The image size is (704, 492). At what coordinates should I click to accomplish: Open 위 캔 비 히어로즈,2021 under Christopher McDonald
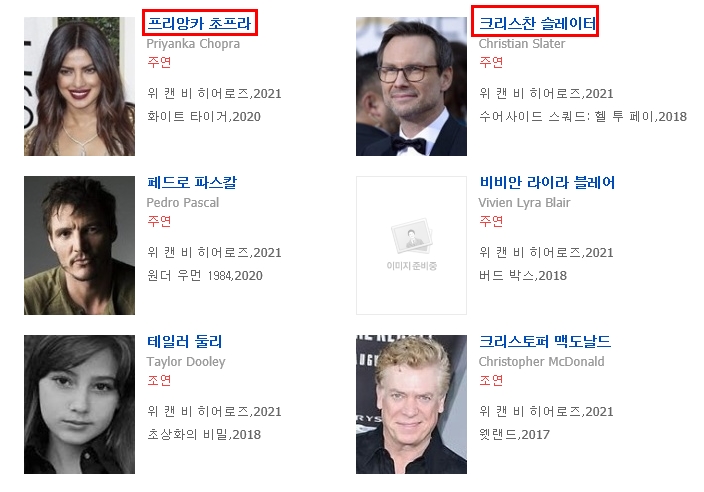coord(546,412)
